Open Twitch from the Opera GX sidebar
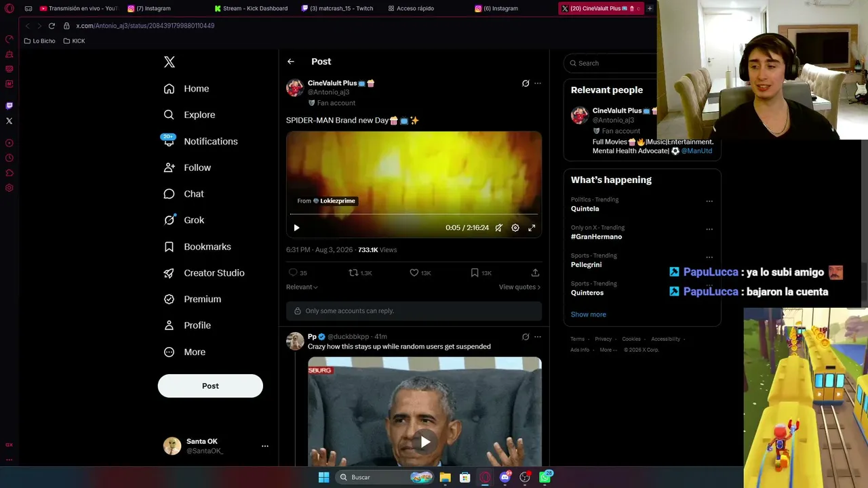Viewport: 868px width, 488px height. pyautogui.click(x=9, y=106)
